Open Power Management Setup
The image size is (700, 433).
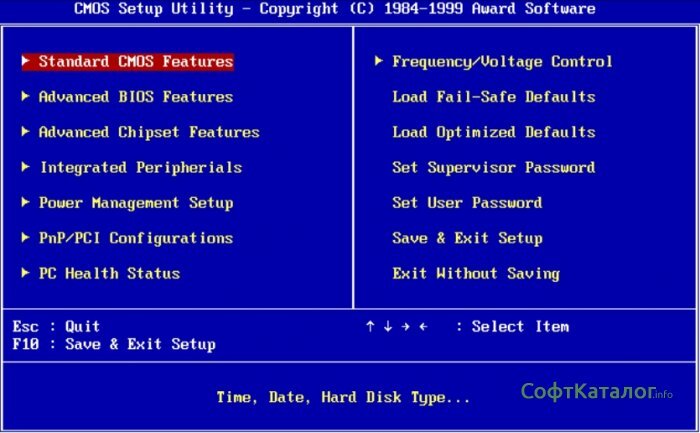coord(136,203)
